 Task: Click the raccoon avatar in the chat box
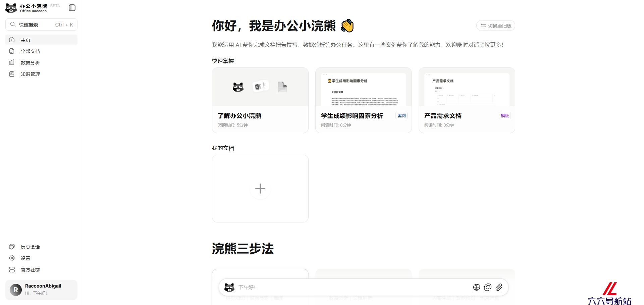click(x=229, y=287)
